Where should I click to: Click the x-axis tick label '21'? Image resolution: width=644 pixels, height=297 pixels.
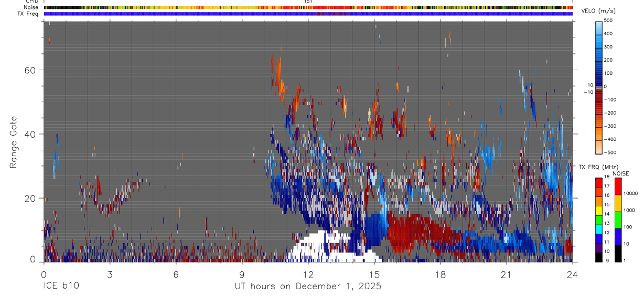pyautogui.click(x=507, y=274)
